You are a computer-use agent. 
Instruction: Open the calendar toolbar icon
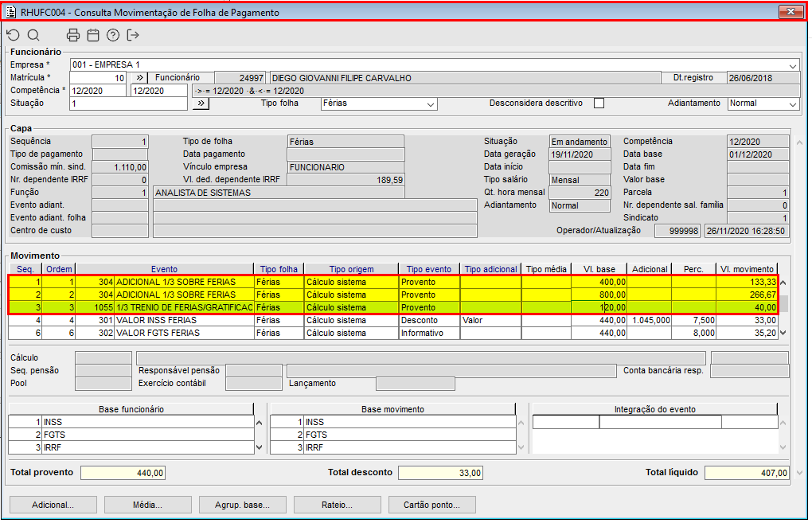[x=93, y=35]
